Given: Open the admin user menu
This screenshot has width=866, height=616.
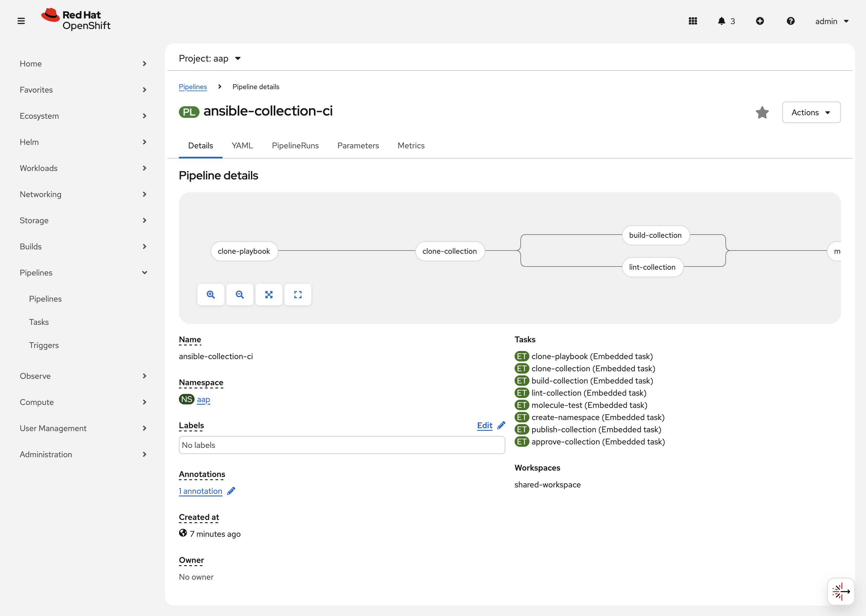Looking at the screenshot, I should pos(832,21).
